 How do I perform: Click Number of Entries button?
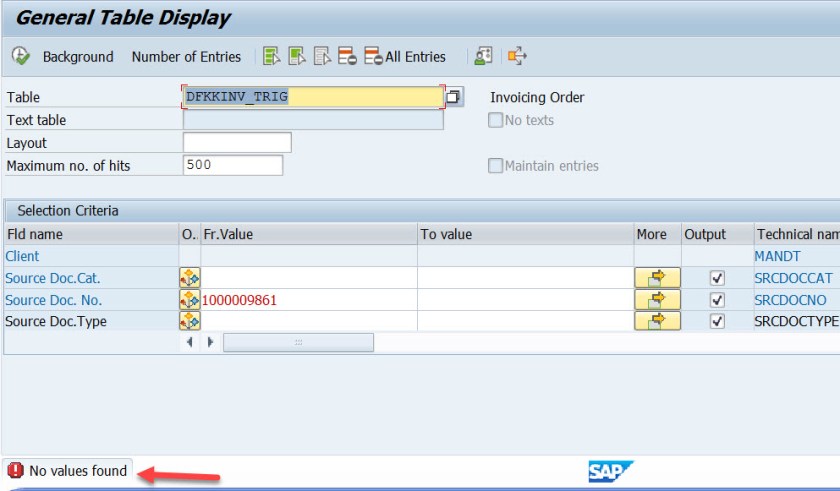click(x=186, y=57)
